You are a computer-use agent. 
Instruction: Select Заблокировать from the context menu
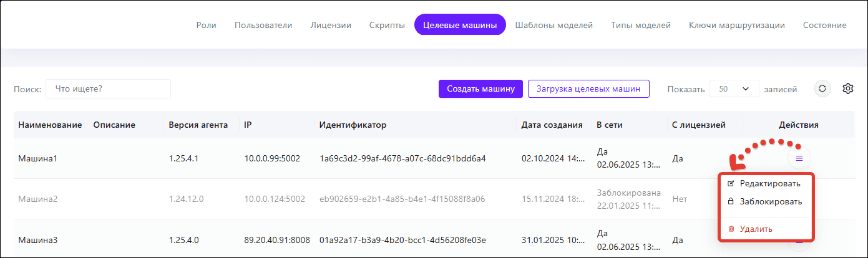[x=770, y=202]
